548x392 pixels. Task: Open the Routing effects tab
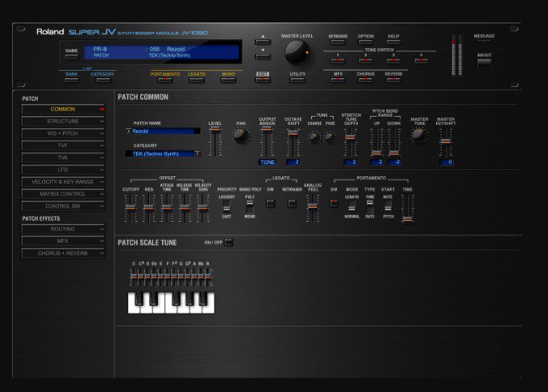point(63,229)
